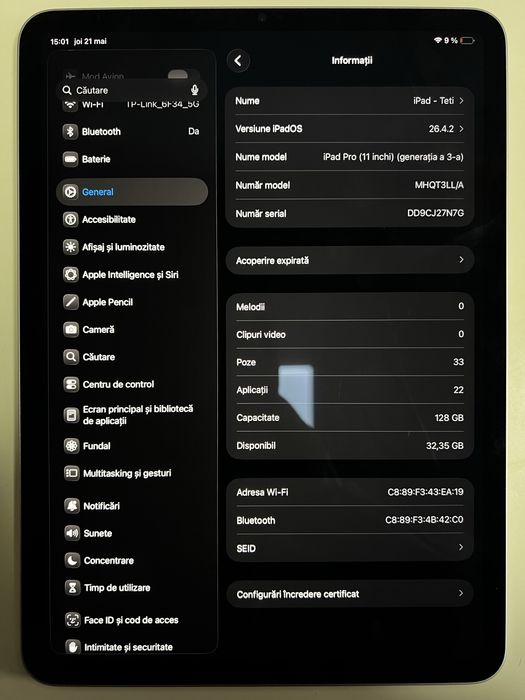Select Timp de utilizare in sidebar
The height and width of the screenshot is (700, 525).
pos(117,588)
